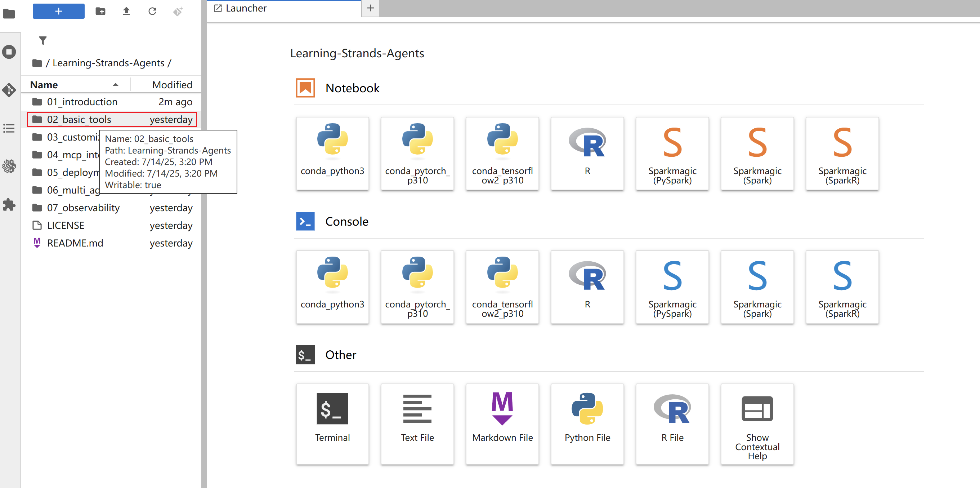The width and height of the screenshot is (980, 488).
Task: Select the 07_observability folder
Action: (x=112, y=208)
